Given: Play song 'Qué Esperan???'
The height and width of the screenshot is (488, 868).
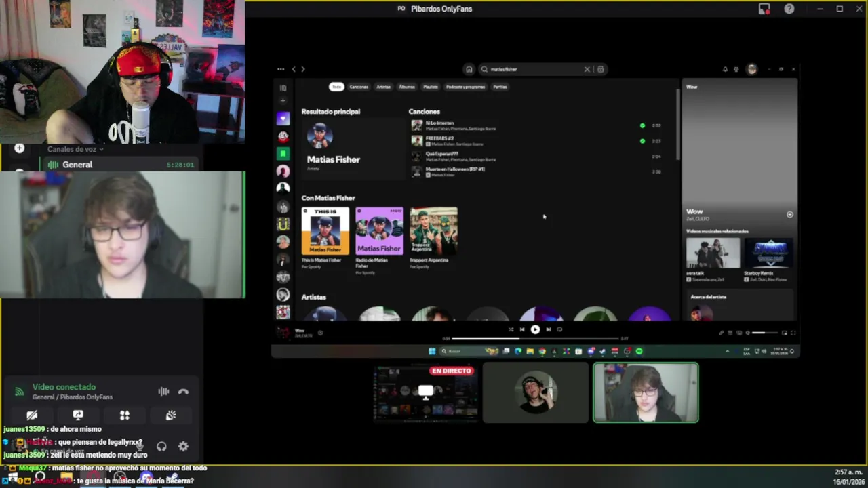Looking at the screenshot, I should pos(416,157).
